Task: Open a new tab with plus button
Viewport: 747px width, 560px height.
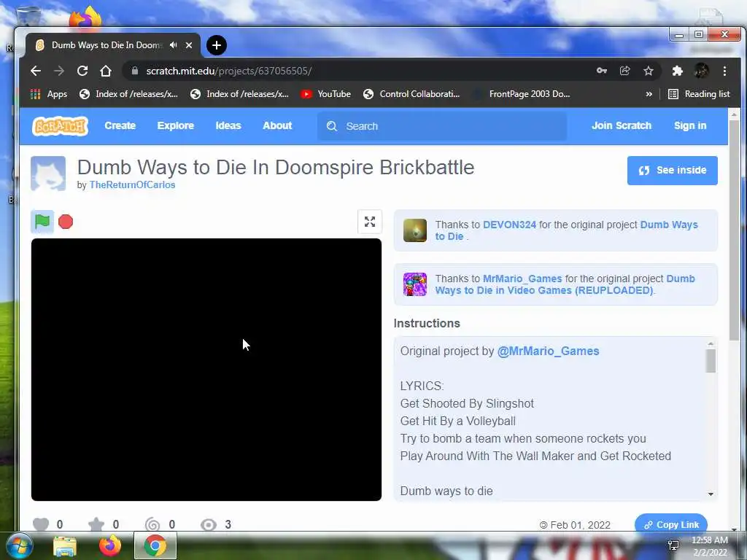Action: 217,45
